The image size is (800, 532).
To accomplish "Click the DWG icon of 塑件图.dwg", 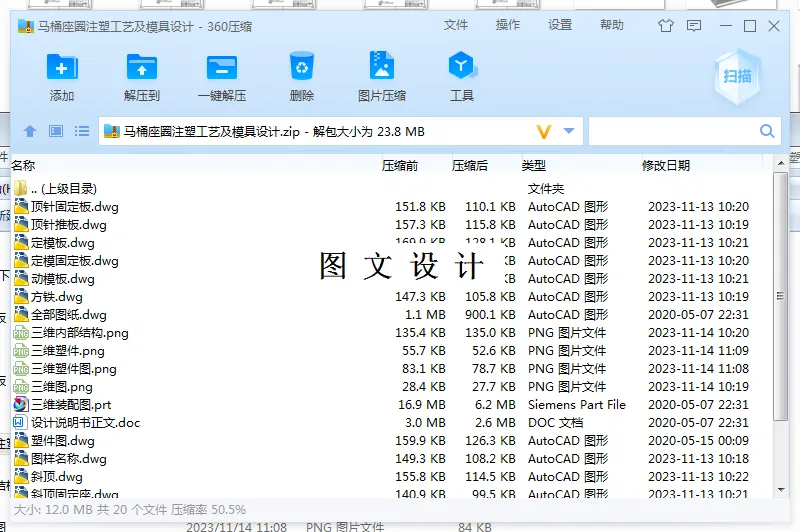I will click(21, 440).
